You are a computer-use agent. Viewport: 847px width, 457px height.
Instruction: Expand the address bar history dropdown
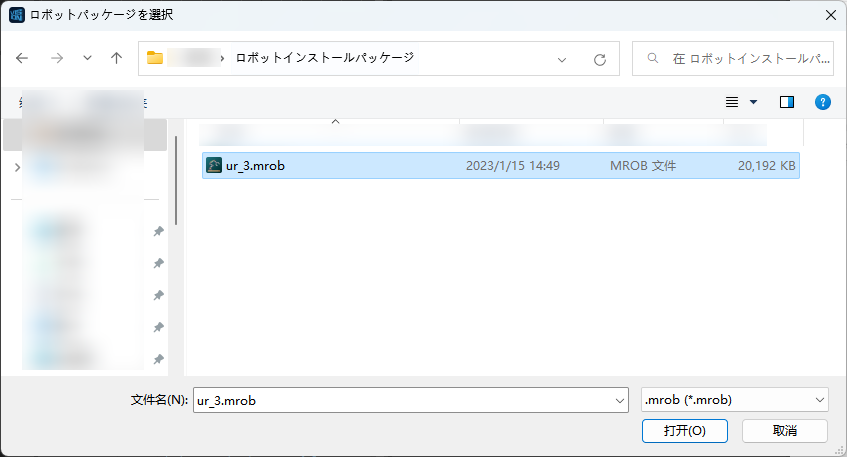562,59
